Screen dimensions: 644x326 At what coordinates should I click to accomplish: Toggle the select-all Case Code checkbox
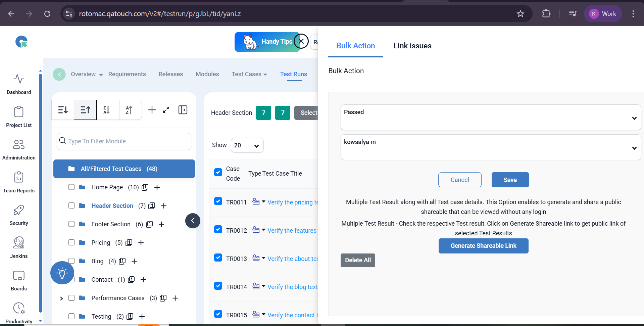(218, 172)
